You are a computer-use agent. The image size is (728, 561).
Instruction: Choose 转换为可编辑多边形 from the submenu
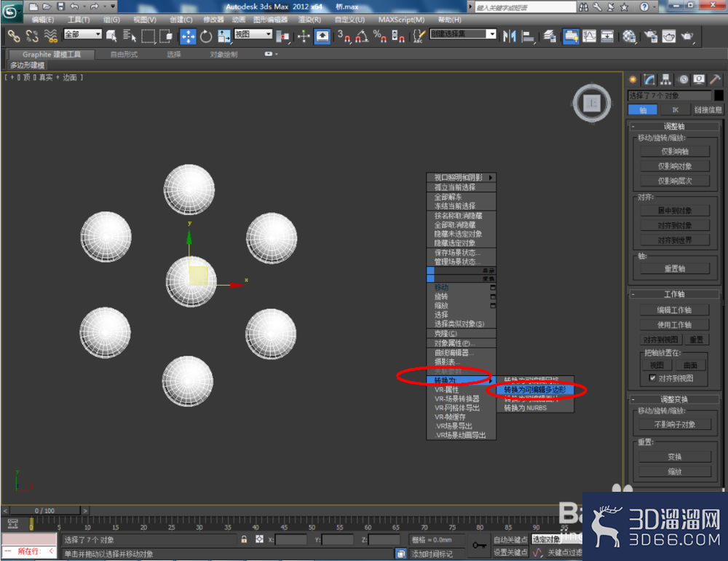point(535,390)
